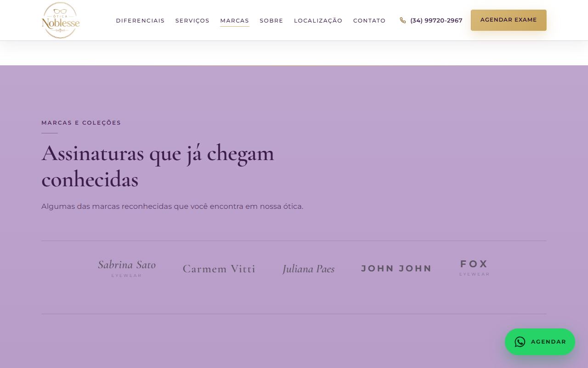
Task: Go to the Serviços section
Action: tap(192, 21)
